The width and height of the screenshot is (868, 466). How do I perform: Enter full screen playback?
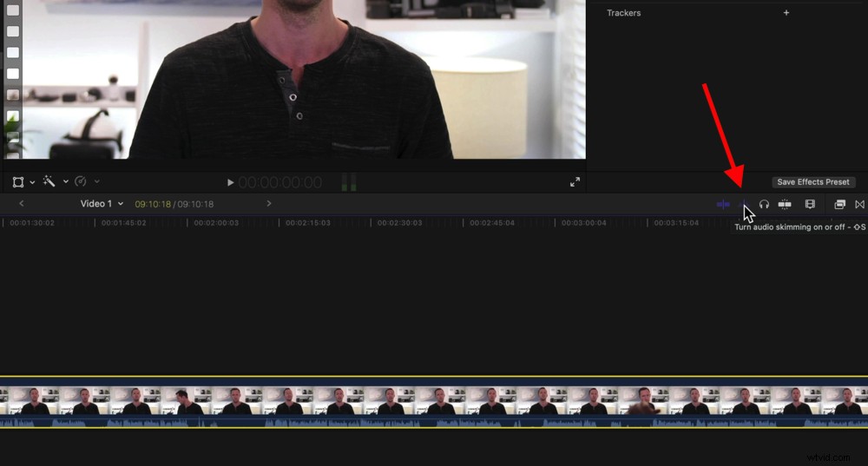575,181
